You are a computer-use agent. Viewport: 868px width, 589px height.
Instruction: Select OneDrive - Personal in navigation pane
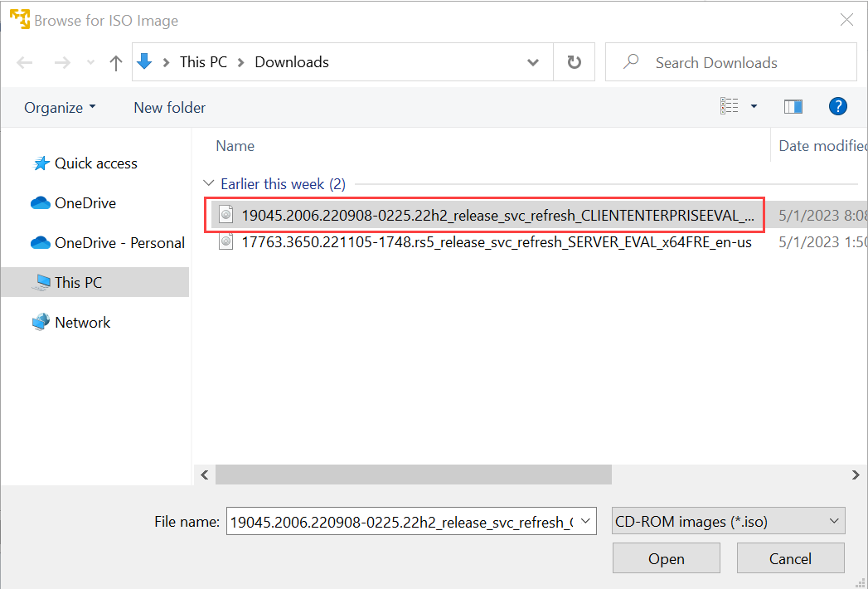119,243
